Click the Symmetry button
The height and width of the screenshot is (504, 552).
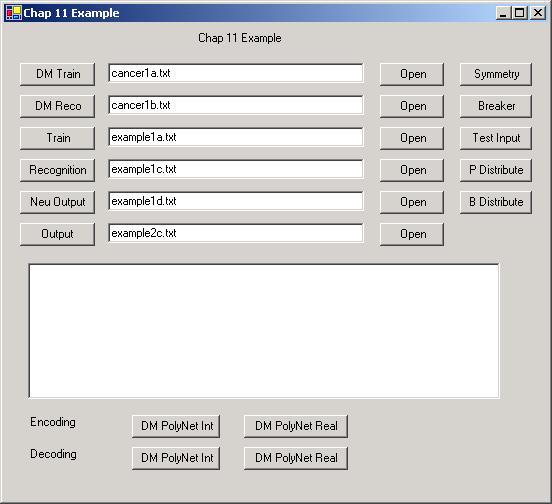tap(496, 74)
